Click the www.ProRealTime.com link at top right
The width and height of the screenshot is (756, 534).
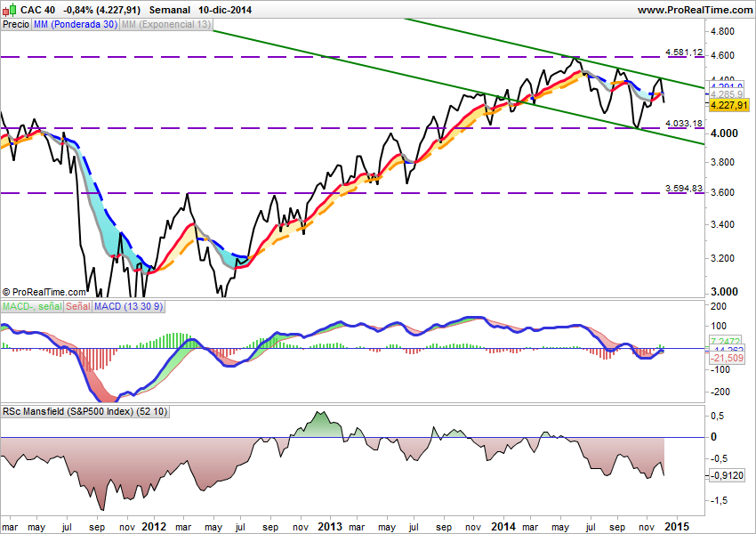tap(693, 10)
